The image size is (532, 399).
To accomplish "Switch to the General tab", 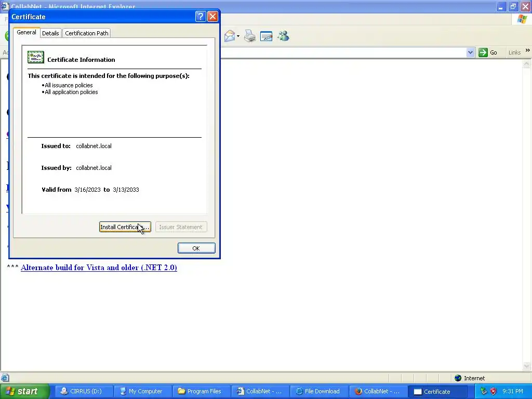I will point(26,33).
